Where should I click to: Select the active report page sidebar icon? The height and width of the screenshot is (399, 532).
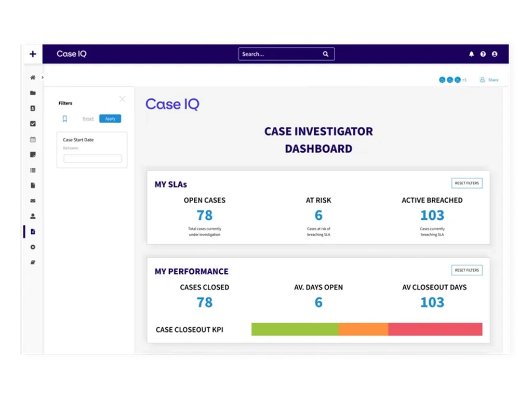coord(33,232)
